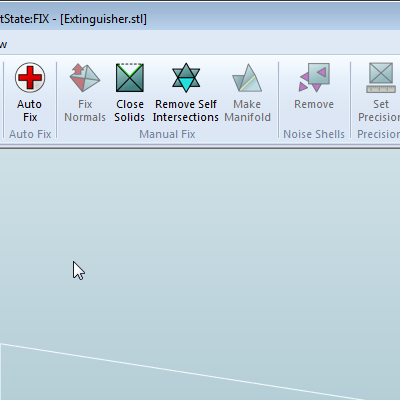Click the Auto Fix group label
Viewport: 400px width, 400px height.
click(30, 134)
